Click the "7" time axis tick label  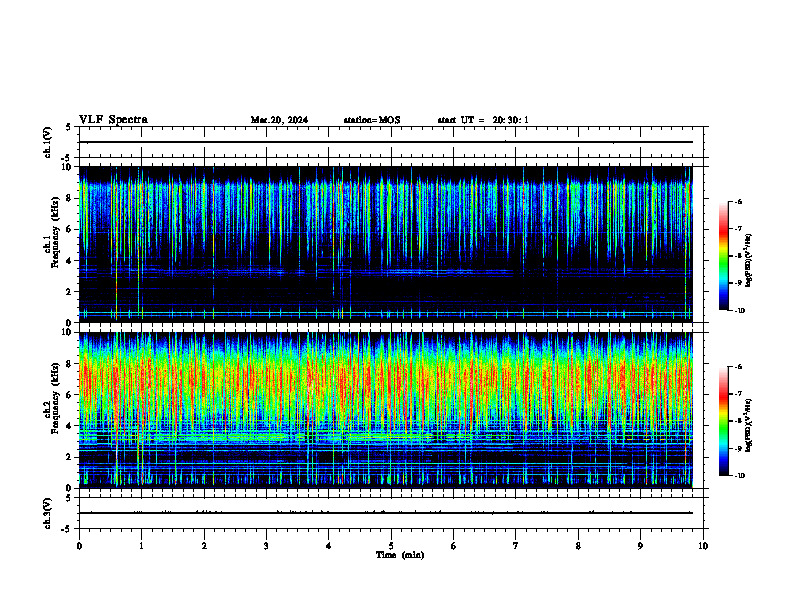[516, 546]
